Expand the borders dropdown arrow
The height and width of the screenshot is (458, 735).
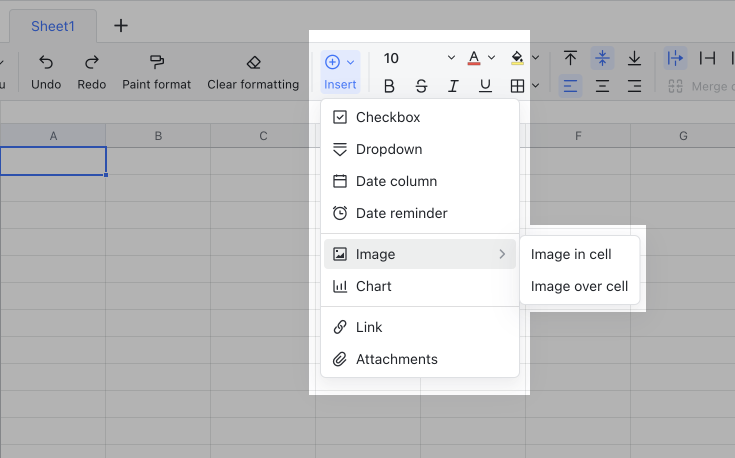(535, 86)
